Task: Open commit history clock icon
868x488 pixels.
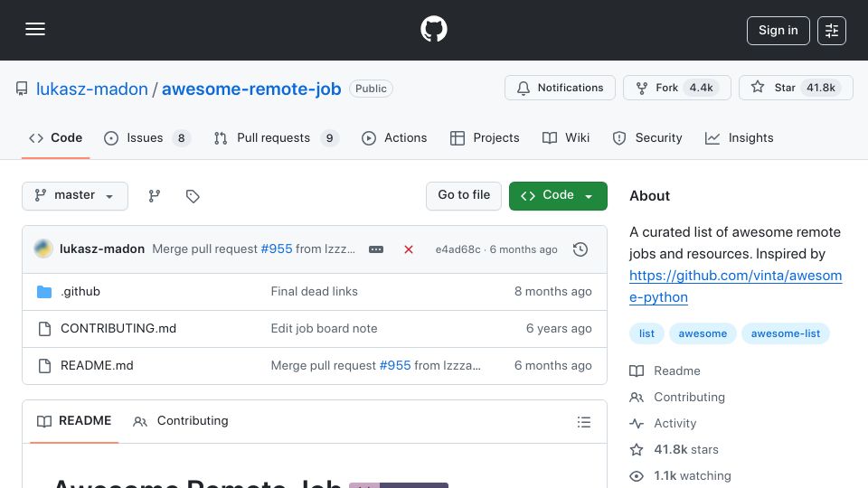Action: click(580, 249)
